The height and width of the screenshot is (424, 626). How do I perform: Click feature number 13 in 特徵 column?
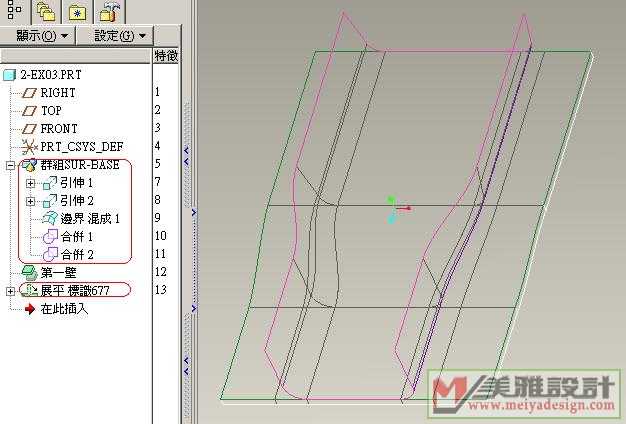(x=160, y=289)
